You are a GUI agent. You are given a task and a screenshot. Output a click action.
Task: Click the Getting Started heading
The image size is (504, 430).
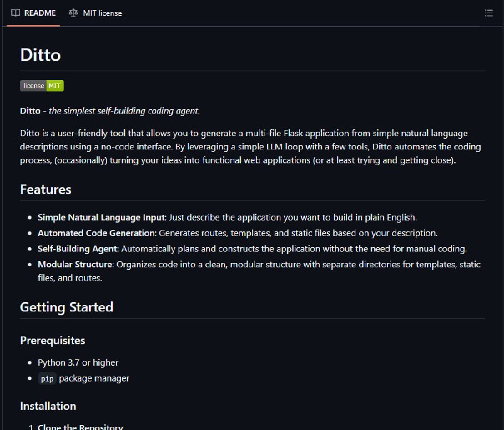pos(67,307)
